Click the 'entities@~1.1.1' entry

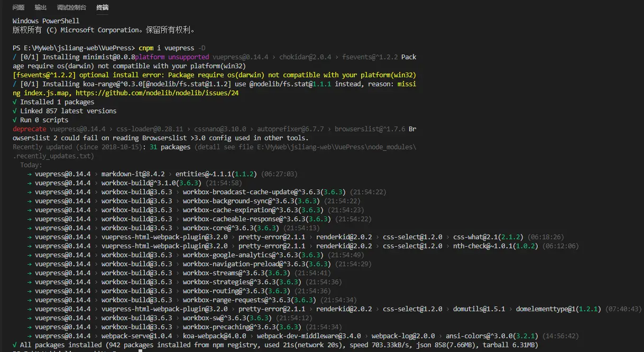click(x=204, y=174)
